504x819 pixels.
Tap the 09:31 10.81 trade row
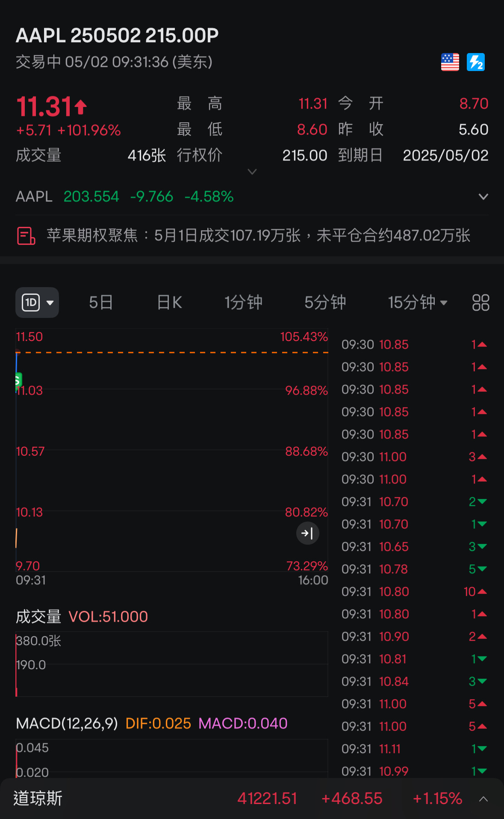pyautogui.click(x=414, y=659)
